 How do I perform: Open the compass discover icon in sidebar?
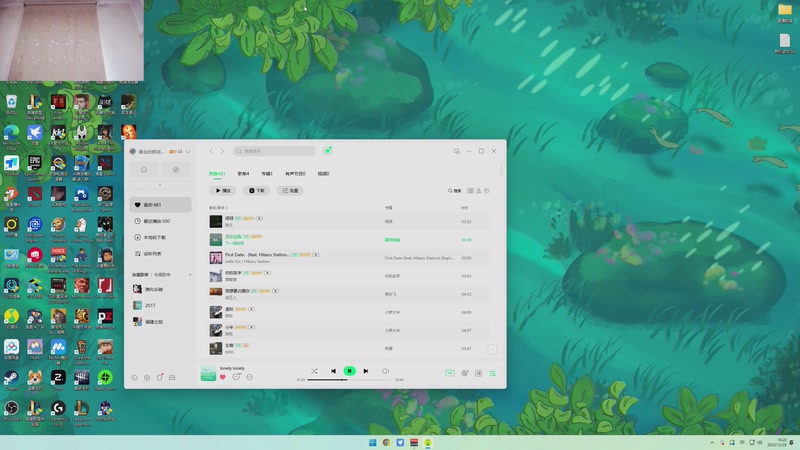176,170
